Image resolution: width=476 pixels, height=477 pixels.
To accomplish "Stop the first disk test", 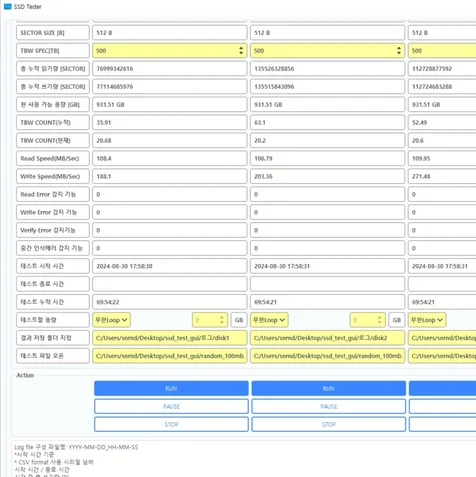I will click(171, 424).
